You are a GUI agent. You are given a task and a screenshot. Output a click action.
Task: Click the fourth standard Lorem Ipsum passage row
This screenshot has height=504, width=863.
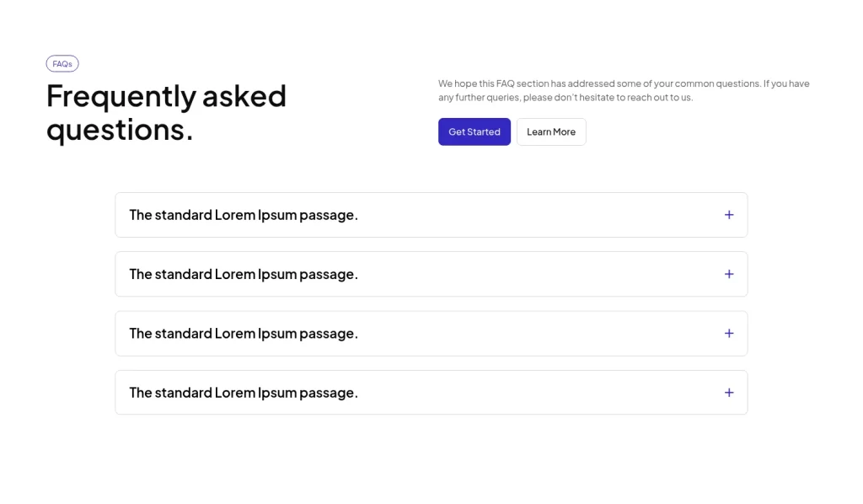(243, 392)
